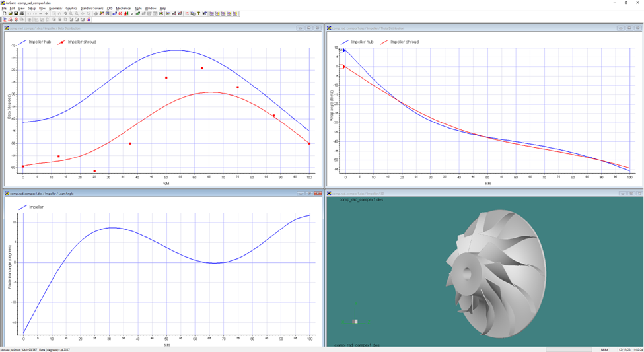Click the padlock icon in the second toolbar row

tap(89, 19)
